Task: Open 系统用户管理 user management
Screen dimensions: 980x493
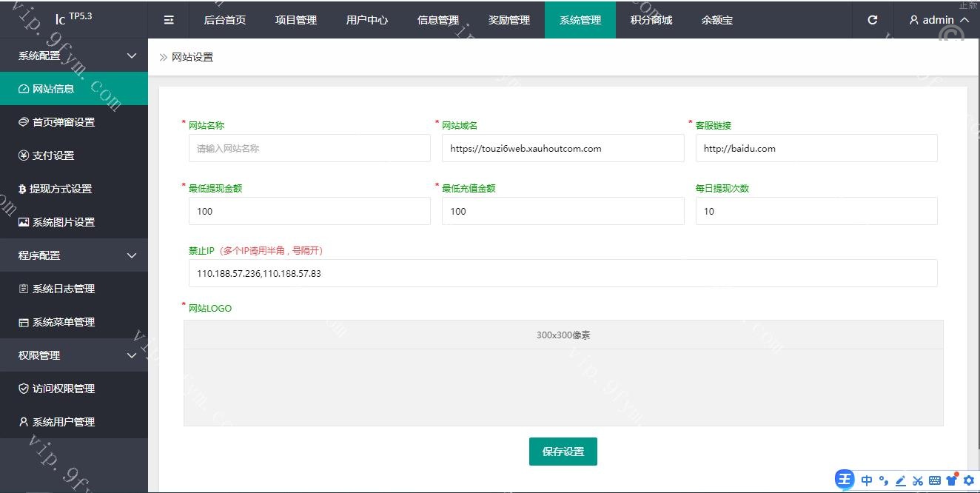Action: (64, 422)
